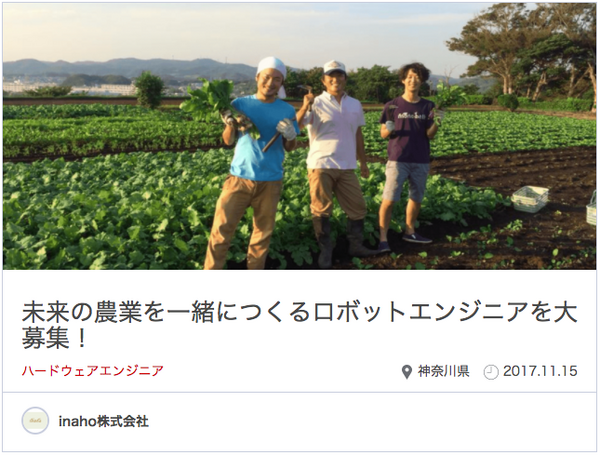The height and width of the screenshot is (455, 600).
Task: Click the gray shorts of the right man
Action: coord(406,182)
